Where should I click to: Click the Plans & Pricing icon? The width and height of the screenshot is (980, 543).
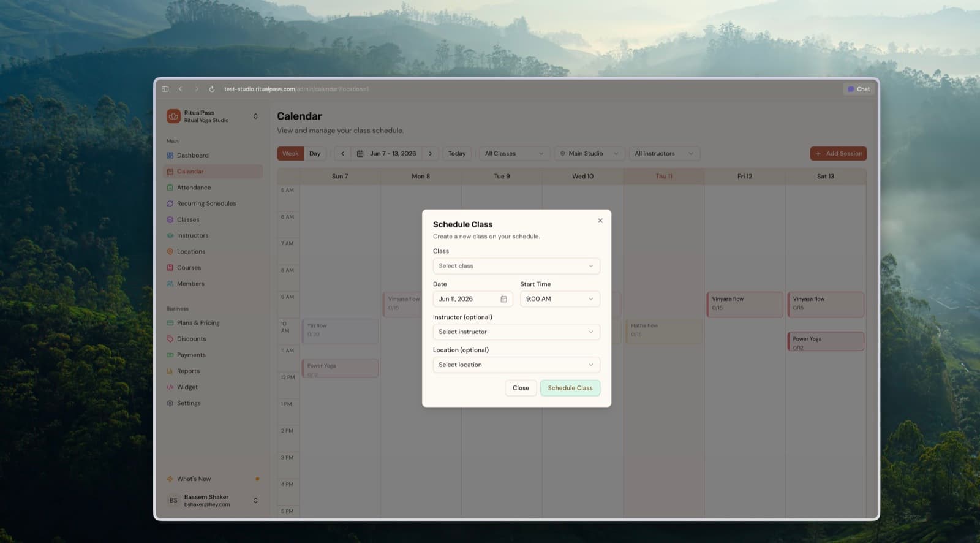[170, 323]
